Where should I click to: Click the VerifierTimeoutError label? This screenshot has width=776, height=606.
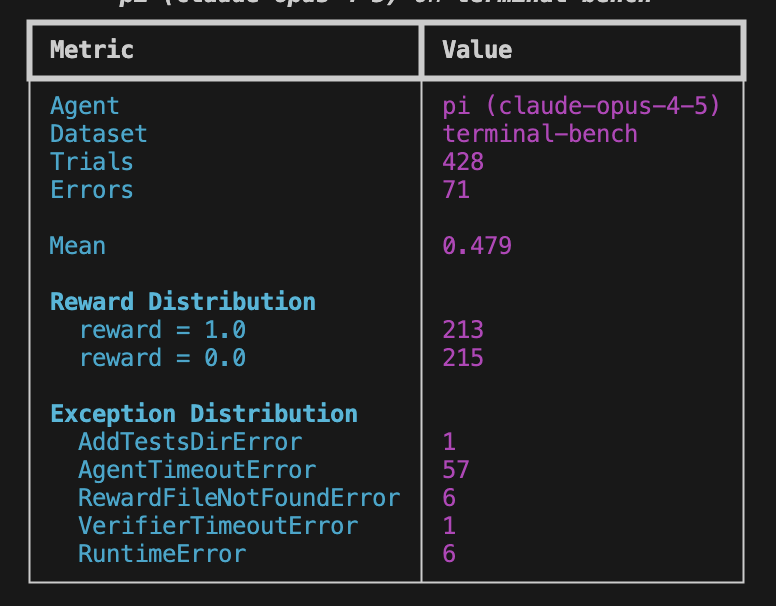pos(218,526)
